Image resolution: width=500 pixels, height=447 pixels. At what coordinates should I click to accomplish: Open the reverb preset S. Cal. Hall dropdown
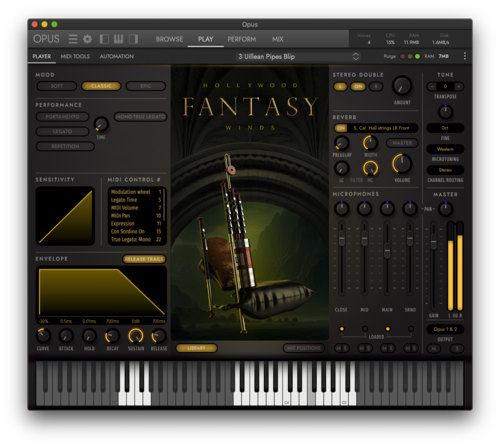382,128
